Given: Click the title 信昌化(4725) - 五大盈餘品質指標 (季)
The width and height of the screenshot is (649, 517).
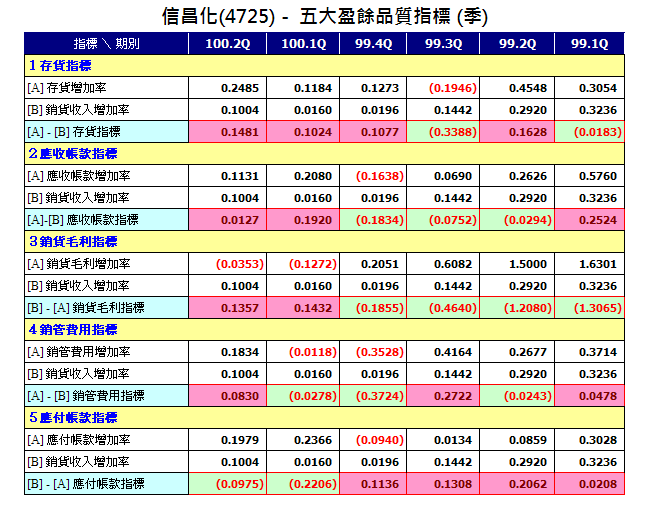Looking at the screenshot, I should (324, 17).
